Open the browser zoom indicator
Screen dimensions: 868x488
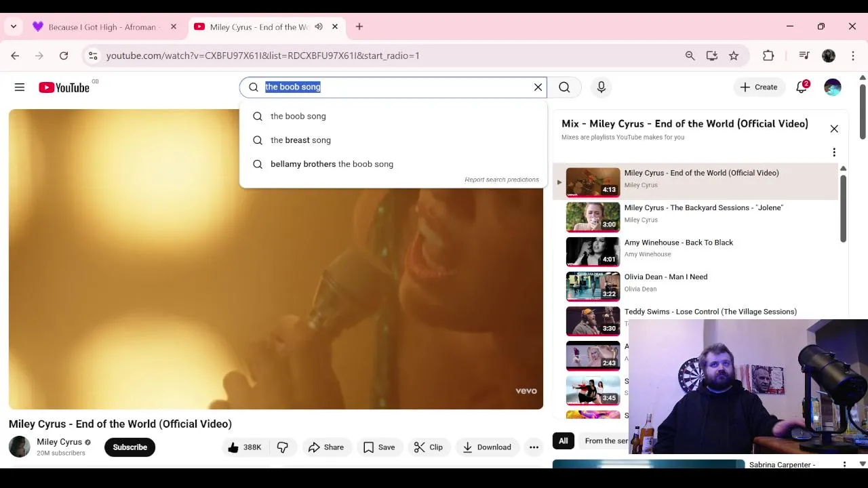coord(690,56)
